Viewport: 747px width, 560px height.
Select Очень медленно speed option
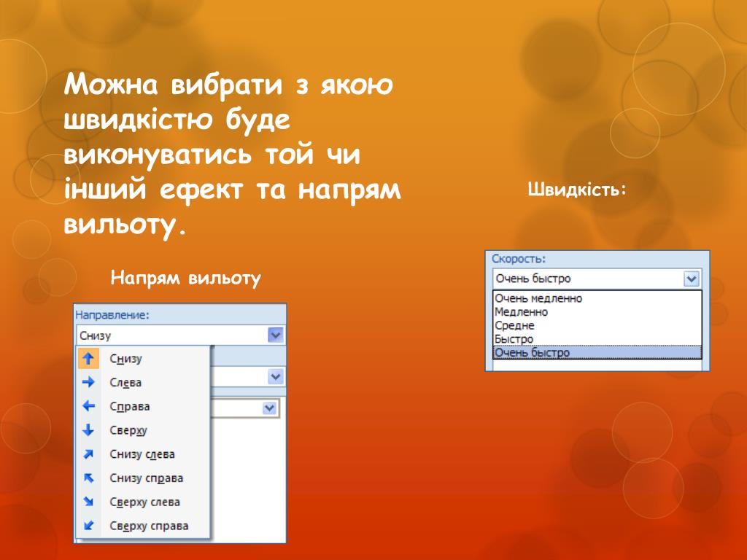tap(597, 298)
